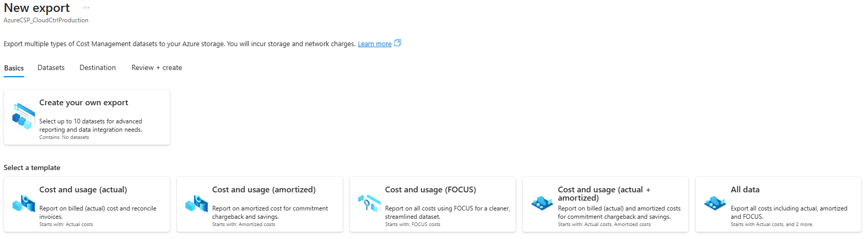
Task: Go to the Review + create tab
Action: point(157,68)
